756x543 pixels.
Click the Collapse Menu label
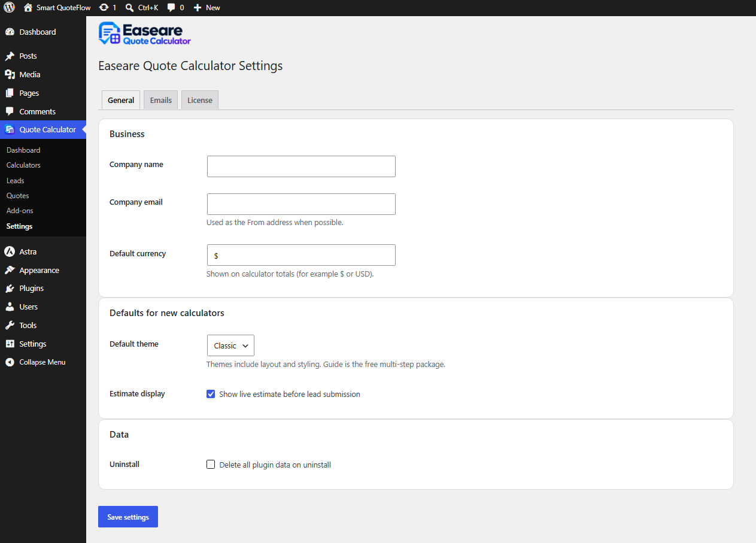(x=42, y=362)
